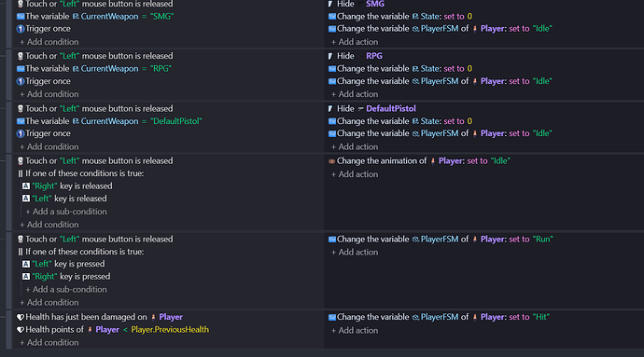
Task: Add action under the Hide RPG actions
Action: tap(355, 94)
